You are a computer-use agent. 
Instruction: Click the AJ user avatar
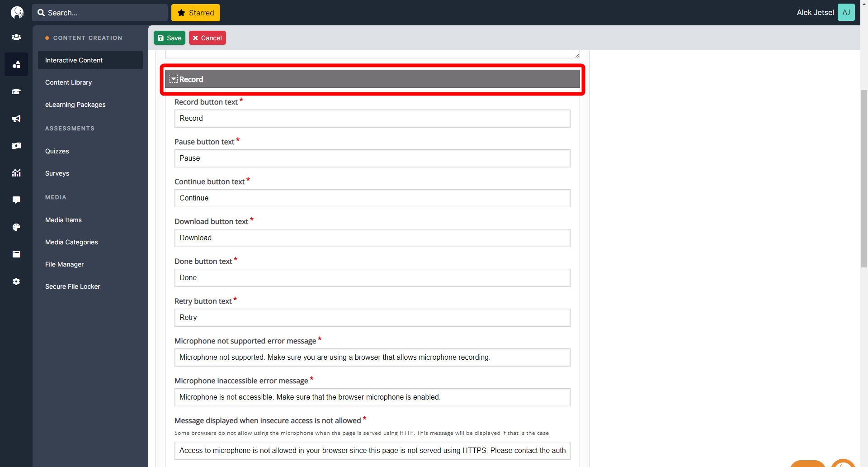pyautogui.click(x=846, y=13)
